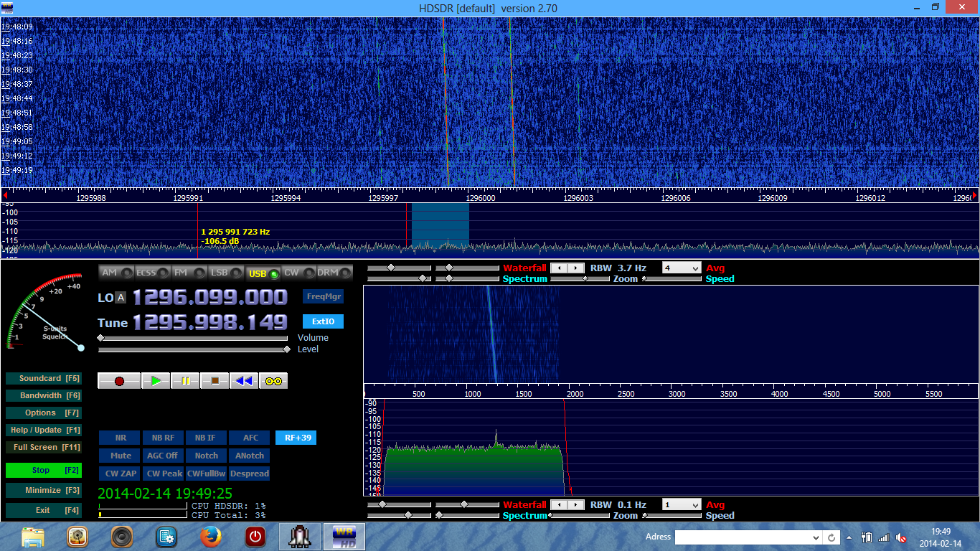Enable the Notch filter

[x=206, y=456]
